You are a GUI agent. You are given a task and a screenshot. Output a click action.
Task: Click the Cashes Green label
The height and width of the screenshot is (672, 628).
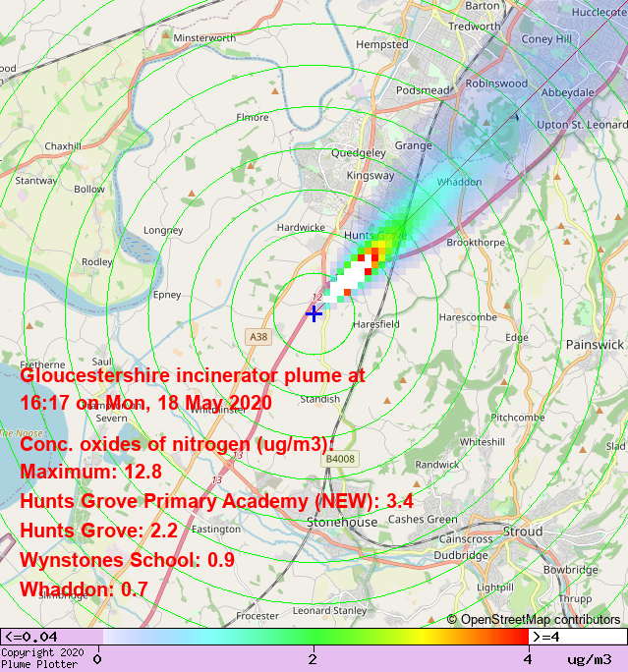(423, 520)
